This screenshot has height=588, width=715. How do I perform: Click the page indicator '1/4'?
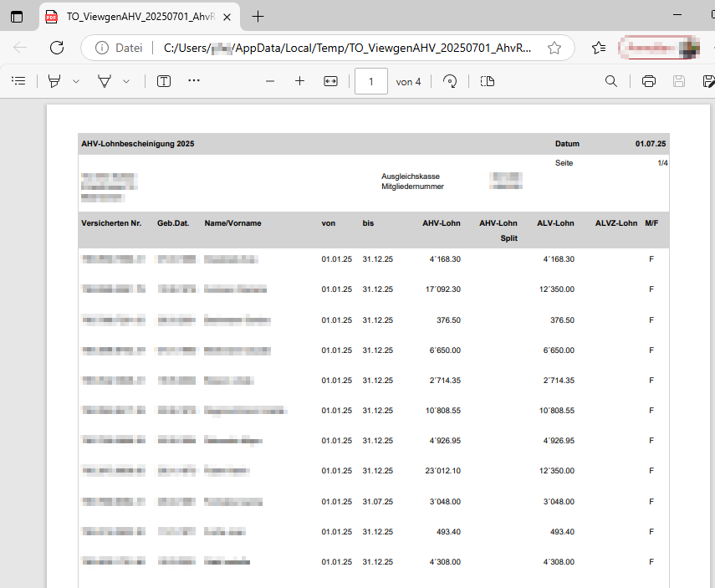point(662,163)
